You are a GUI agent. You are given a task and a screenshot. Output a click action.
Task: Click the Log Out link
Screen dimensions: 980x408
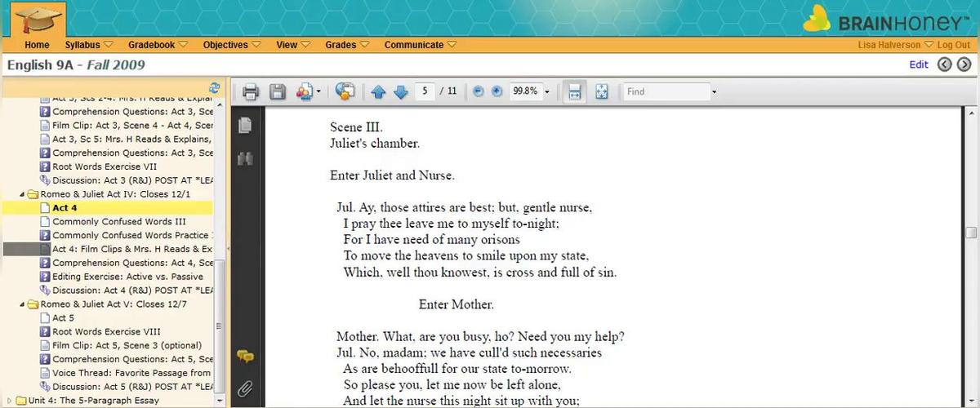tap(953, 45)
